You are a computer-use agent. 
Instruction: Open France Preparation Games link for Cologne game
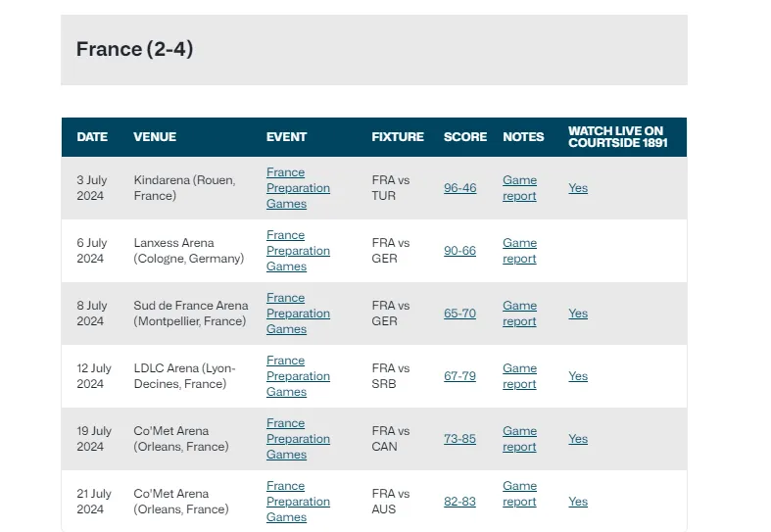(298, 251)
